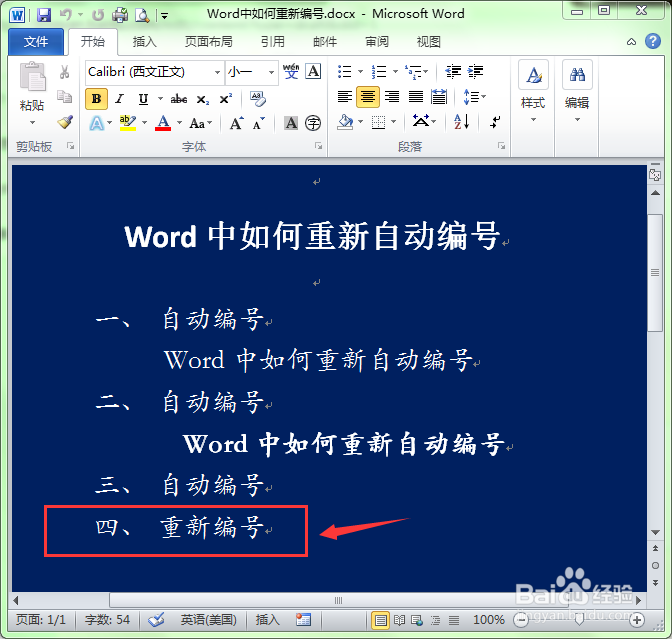Screen dimensions: 672x639
Task: Click the Show/Hide paragraph marks icon
Action: (x=495, y=122)
